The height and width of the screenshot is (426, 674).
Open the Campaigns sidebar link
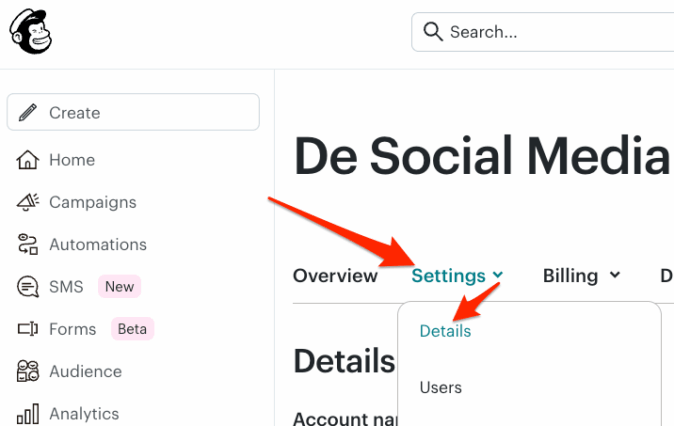tap(92, 202)
